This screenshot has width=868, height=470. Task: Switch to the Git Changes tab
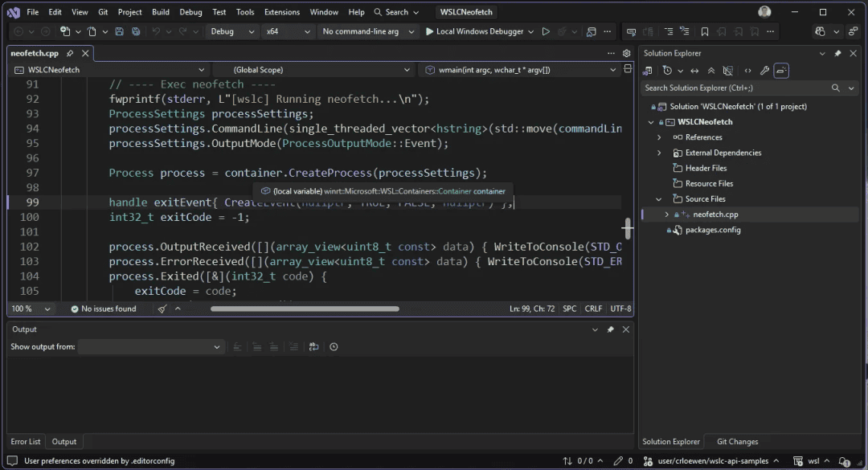tap(737, 442)
